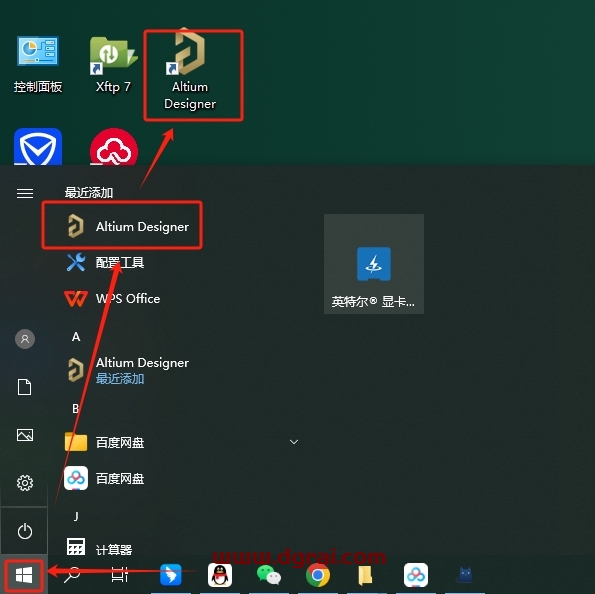The width and height of the screenshot is (595, 594).
Task: Click letter J section header
Action: click(76, 516)
